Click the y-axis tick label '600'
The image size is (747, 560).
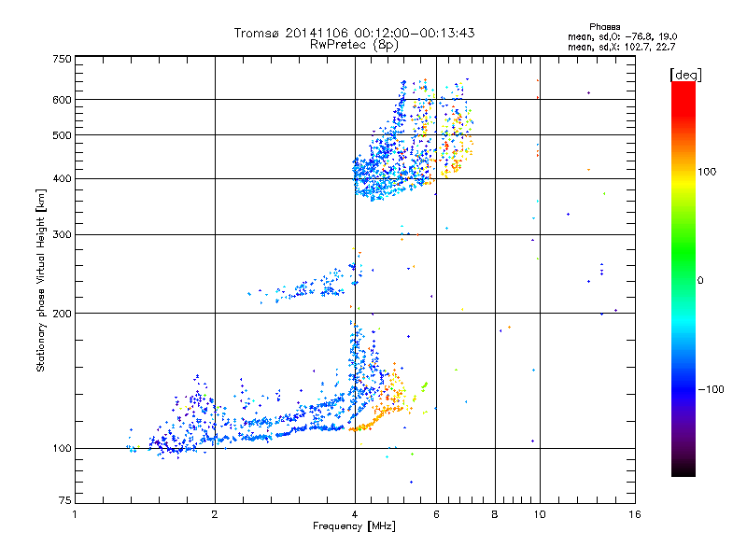[62, 100]
